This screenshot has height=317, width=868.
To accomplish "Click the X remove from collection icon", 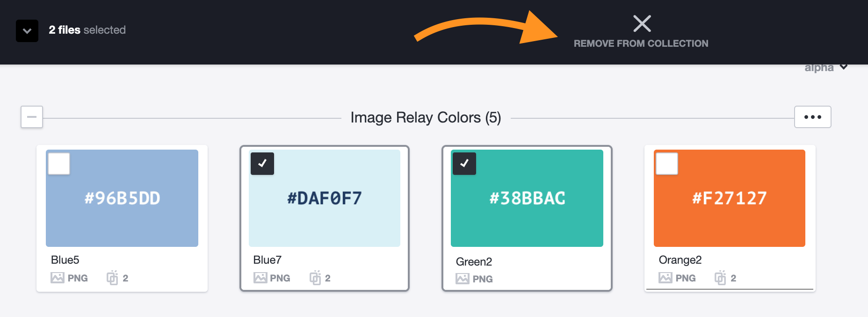I will click(642, 23).
